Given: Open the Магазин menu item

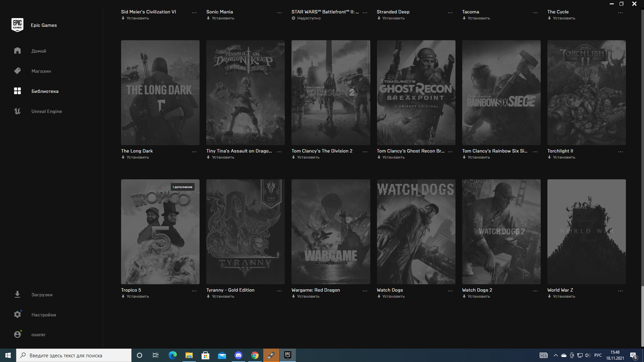Looking at the screenshot, I should [41, 71].
